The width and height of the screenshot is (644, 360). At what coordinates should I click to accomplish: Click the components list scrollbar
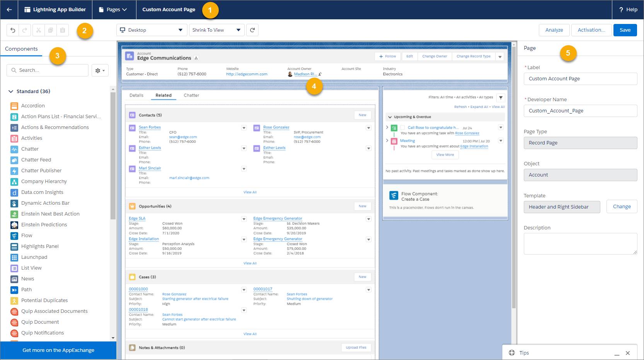click(113, 155)
